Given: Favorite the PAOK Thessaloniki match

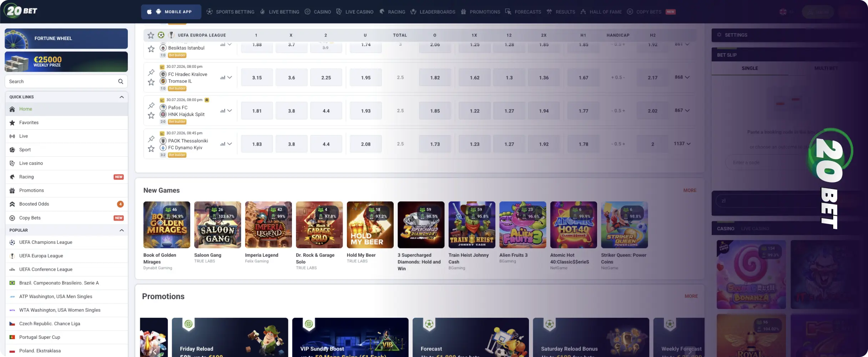Looking at the screenshot, I should [x=151, y=149].
